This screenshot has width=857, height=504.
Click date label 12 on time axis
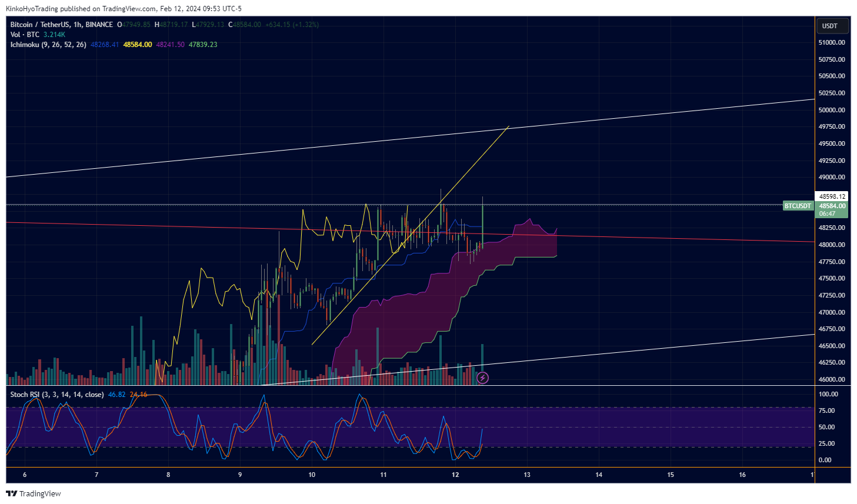click(x=455, y=475)
